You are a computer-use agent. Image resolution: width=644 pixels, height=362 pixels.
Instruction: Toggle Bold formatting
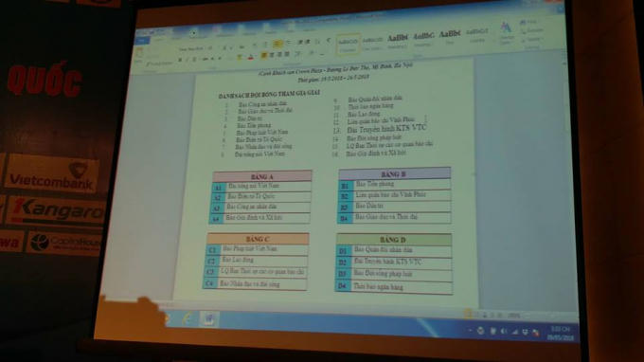180,60
